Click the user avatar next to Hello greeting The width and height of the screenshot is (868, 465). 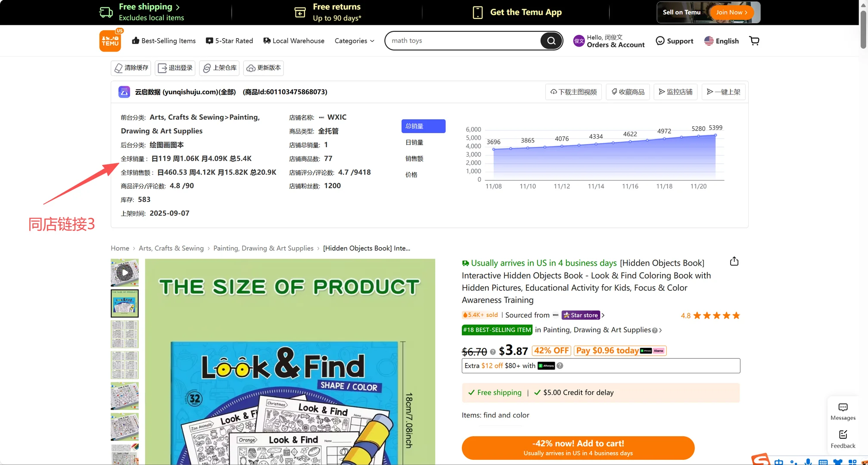click(579, 41)
